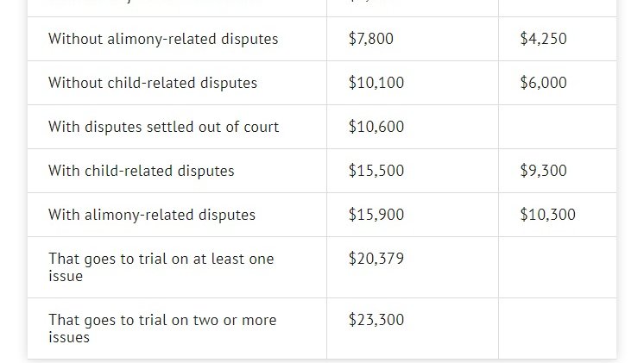Click the $15,900 figure
Screen dimensions: 644x363
pos(376,215)
